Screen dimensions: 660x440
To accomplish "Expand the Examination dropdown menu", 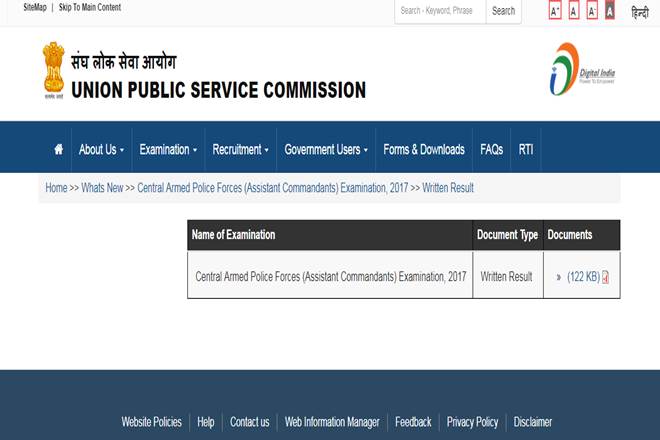I will 168,149.
